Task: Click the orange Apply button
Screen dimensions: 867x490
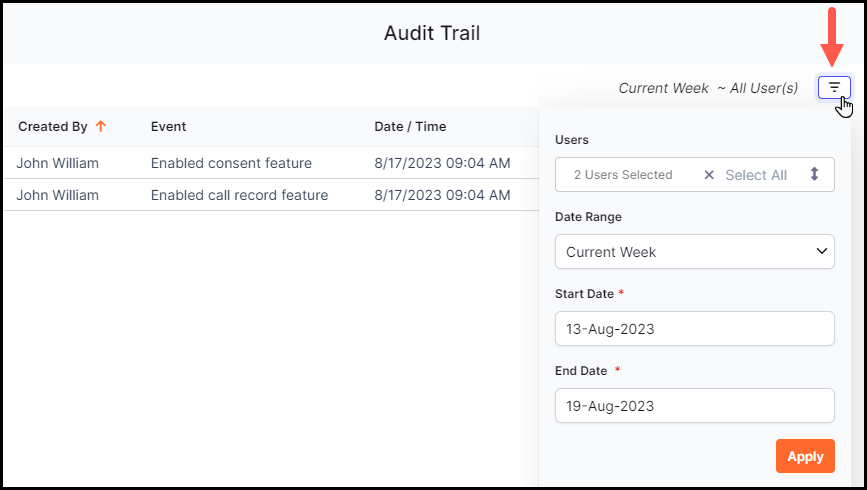Action: 805,456
